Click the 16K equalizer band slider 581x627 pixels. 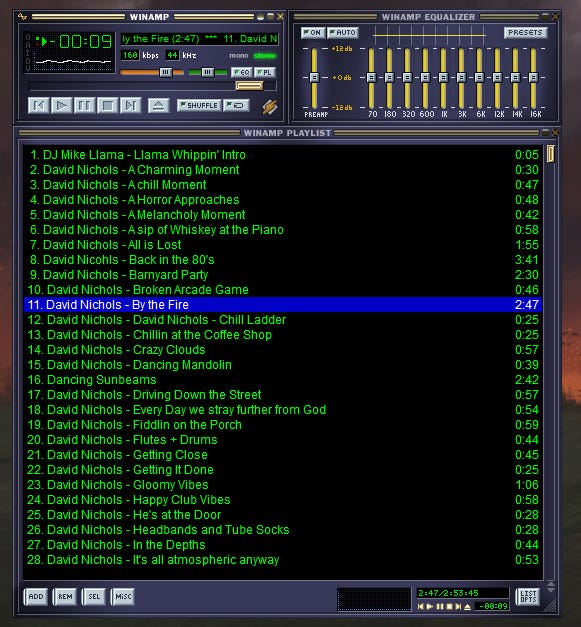click(533, 77)
